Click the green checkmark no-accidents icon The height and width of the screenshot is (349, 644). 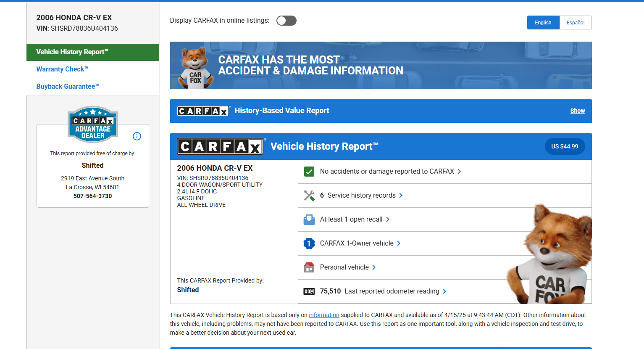click(309, 172)
